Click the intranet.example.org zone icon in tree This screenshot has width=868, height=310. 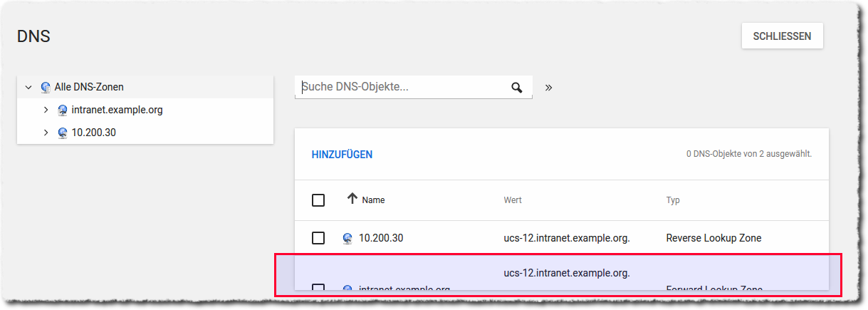click(63, 110)
